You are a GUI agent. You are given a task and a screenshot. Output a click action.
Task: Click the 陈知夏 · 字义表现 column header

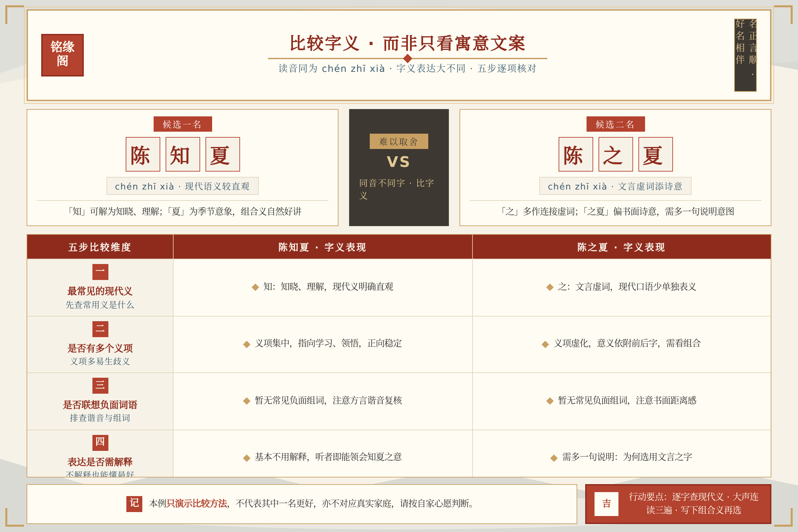click(323, 247)
